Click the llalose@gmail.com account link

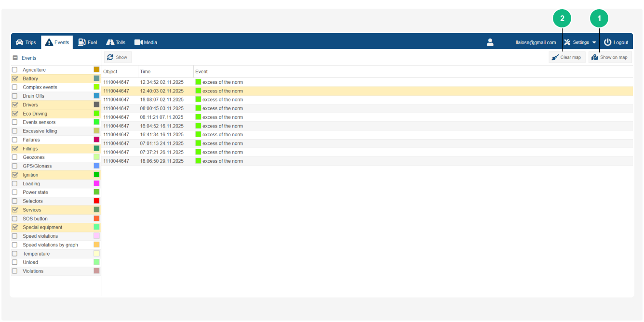(536, 42)
